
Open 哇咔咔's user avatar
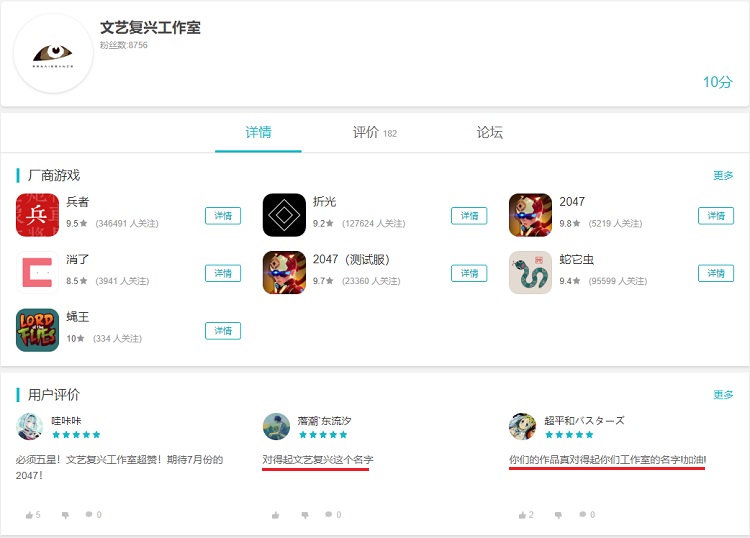click(x=30, y=426)
